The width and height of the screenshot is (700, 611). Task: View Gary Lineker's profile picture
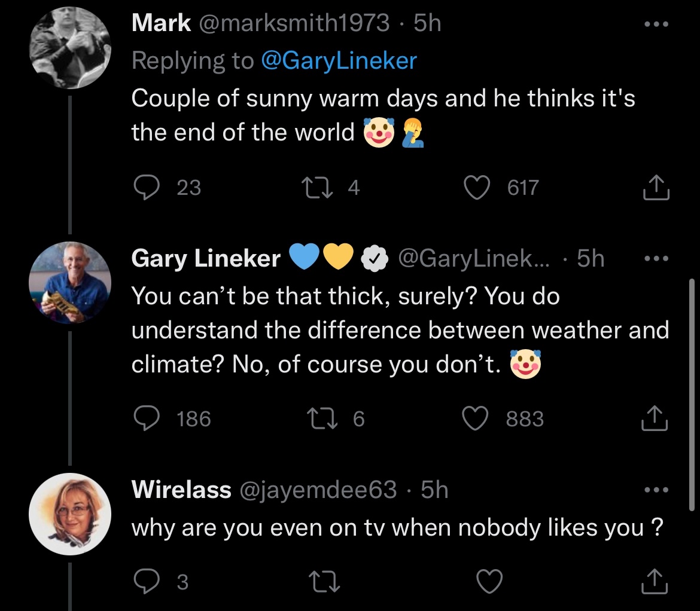pyautogui.click(x=70, y=282)
